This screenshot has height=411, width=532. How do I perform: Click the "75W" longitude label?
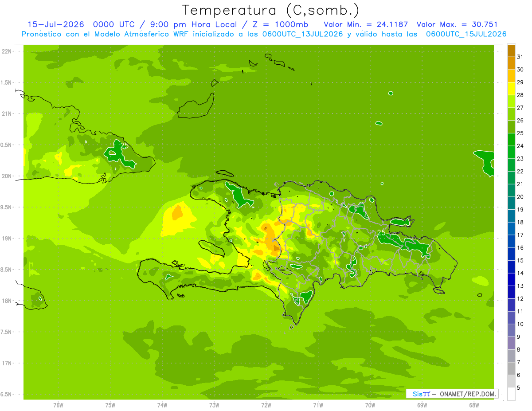click(110, 404)
